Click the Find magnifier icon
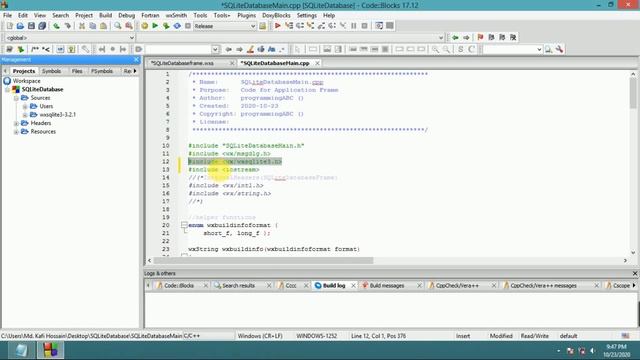 click(118, 26)
